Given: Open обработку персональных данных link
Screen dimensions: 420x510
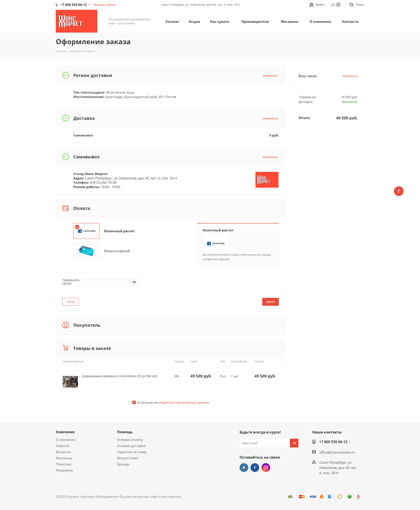Looking at the screenshot, I should [184, 402].
